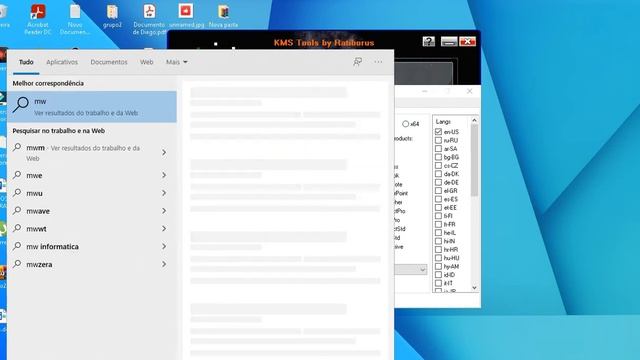Uncheck the en-US language checkbox
Screen dimensions: 640x360
(x=438, y=131)
